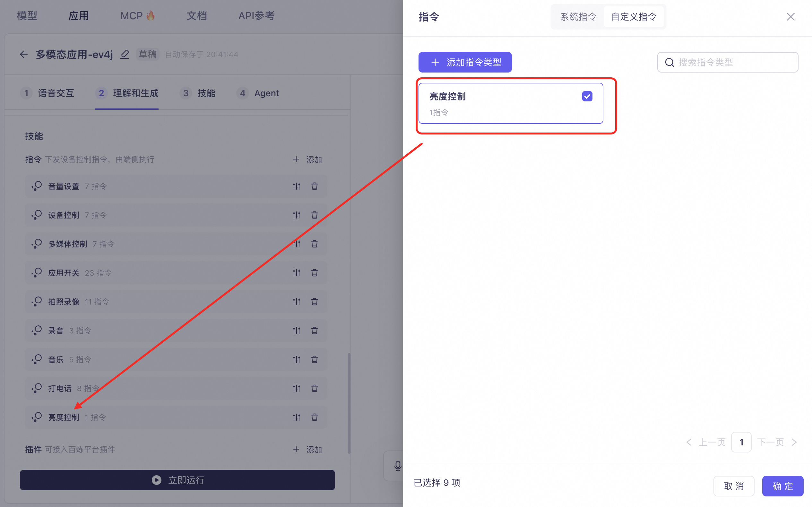The height and width of the screenshot is (507, 812).
Task: Open the settings sliders for 音量设置
Action: (296, 186)
